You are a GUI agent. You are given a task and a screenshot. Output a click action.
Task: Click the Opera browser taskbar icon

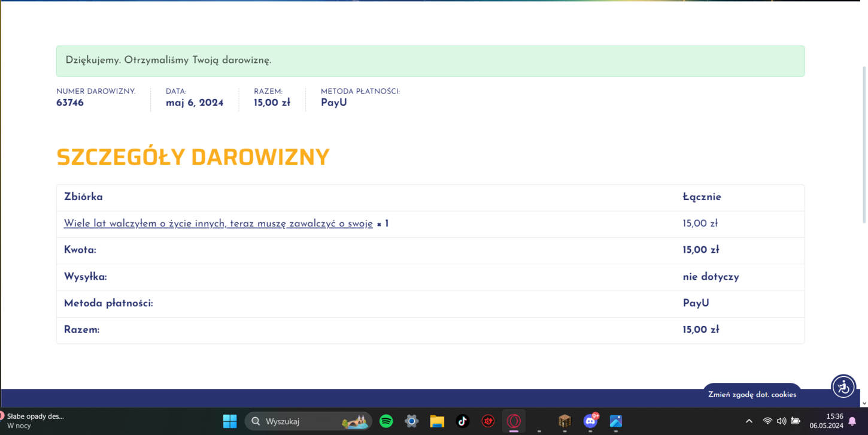point(514,421)
